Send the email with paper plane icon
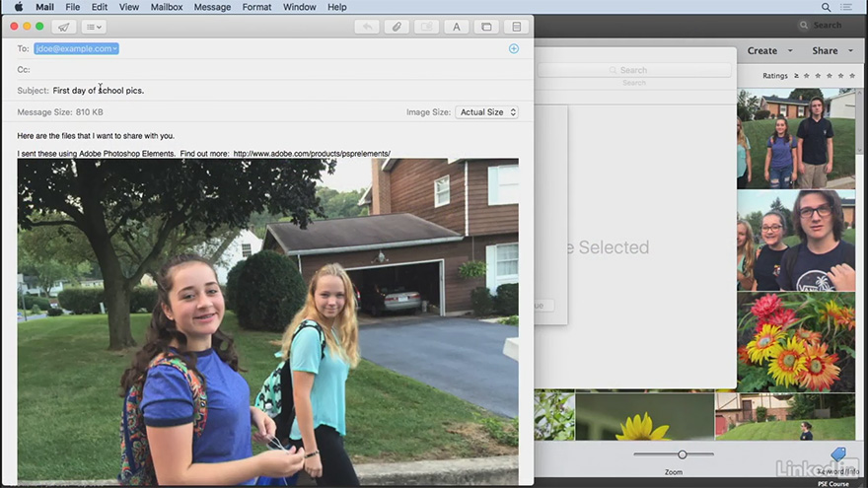868x488 pixels. pos(64,27)
